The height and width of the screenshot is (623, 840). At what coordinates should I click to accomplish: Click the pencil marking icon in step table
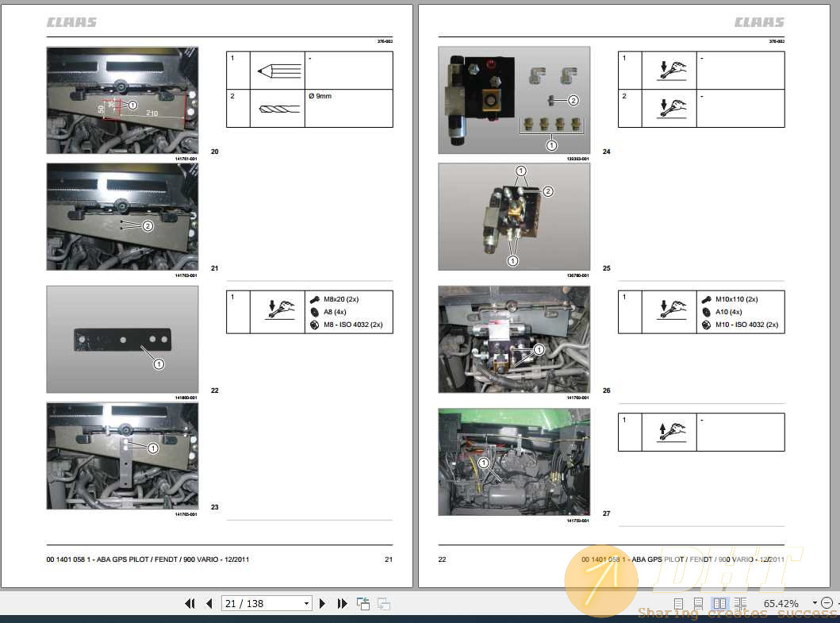pos(278,71)
